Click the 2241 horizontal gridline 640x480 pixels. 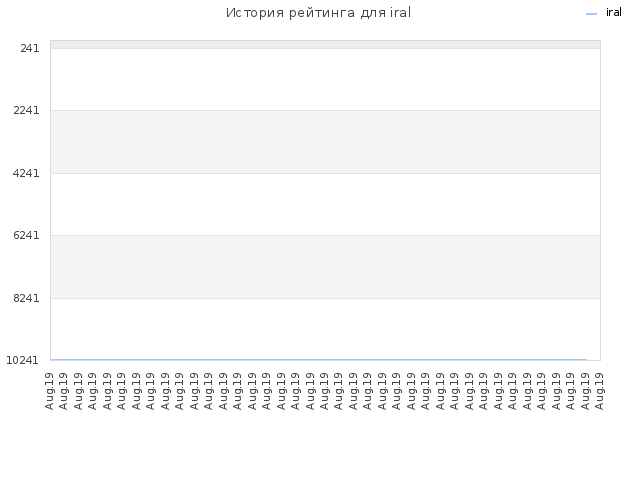pyautogui.click(x=325, y=110)
